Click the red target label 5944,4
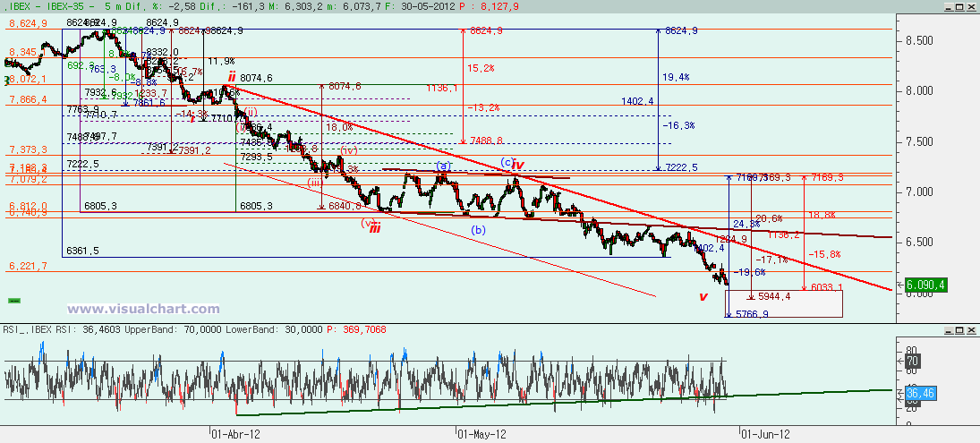 774,297
